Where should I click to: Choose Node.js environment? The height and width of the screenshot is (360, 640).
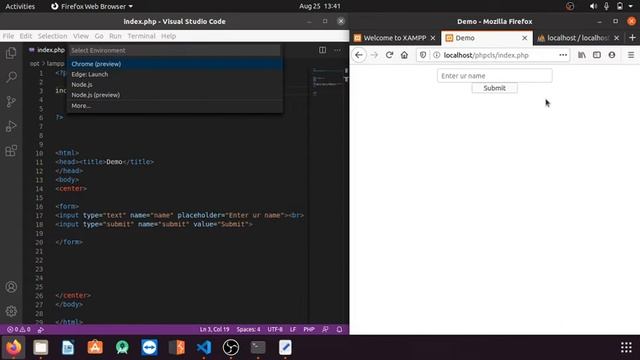[175, 84]
